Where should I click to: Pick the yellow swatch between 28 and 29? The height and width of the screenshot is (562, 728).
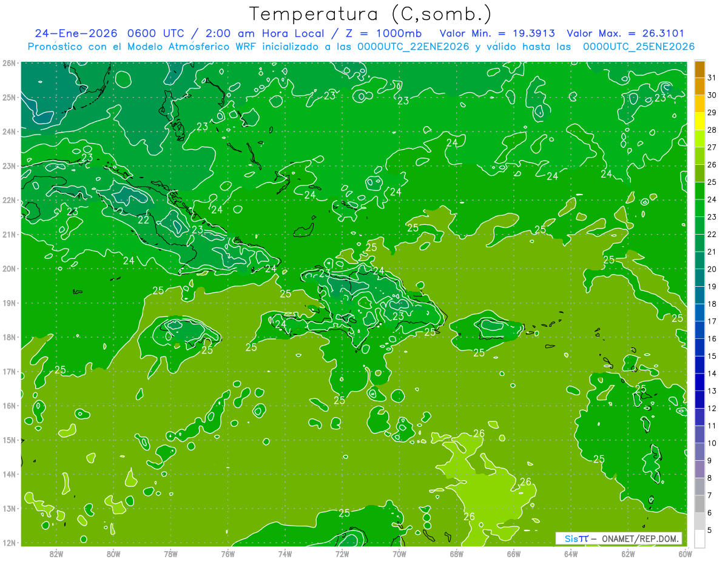coord(699,121)
